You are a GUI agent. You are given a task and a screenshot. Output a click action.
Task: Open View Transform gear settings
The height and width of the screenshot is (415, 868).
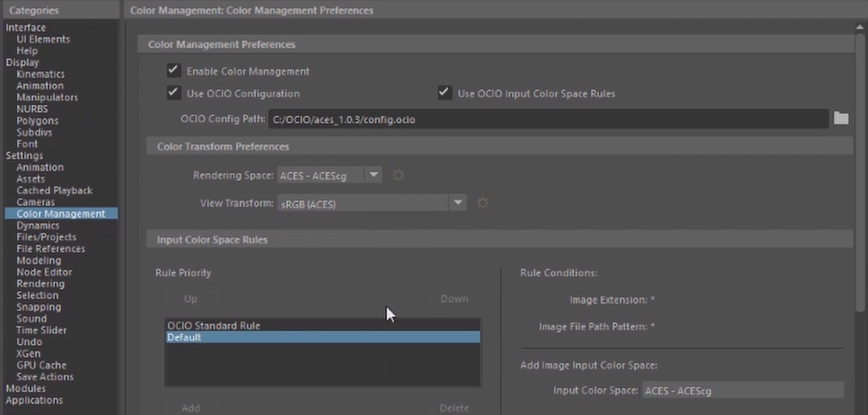483,203
